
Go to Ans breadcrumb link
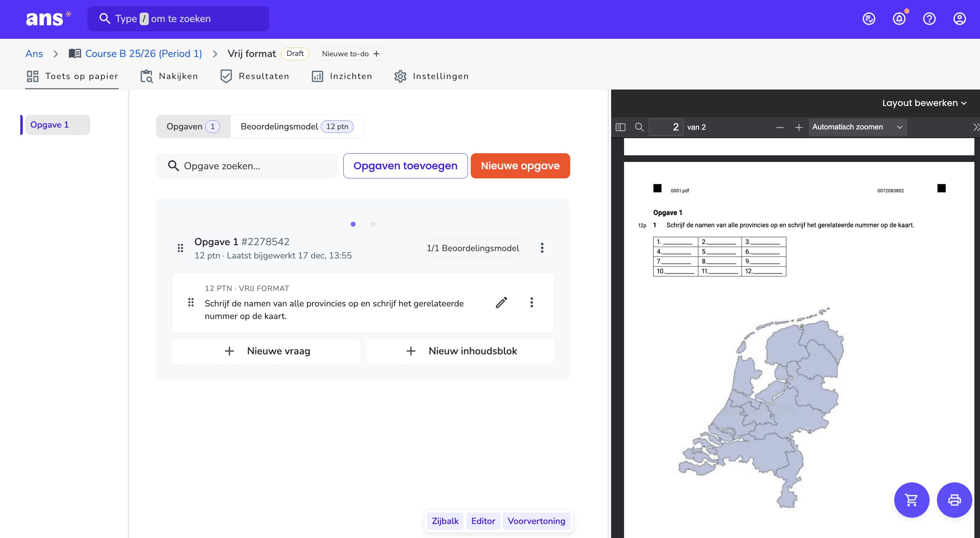pos(34,54)
